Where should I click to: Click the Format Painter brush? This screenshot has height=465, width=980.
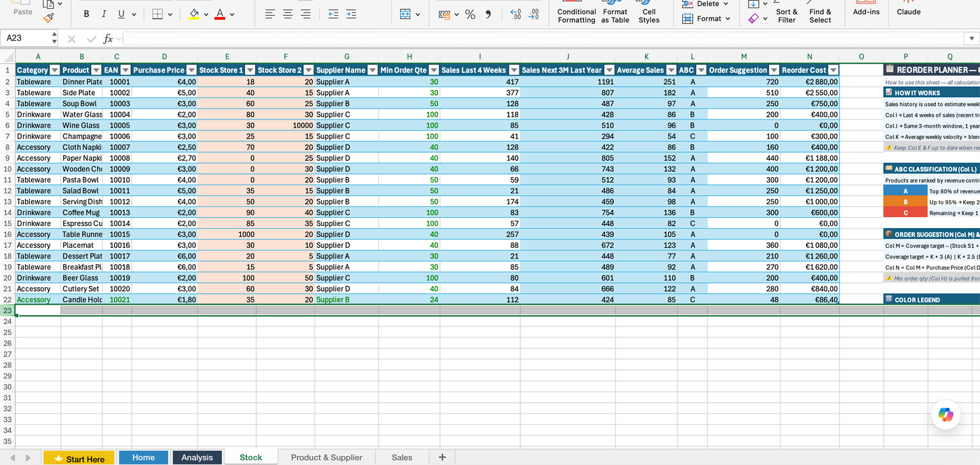coord(49,18)
